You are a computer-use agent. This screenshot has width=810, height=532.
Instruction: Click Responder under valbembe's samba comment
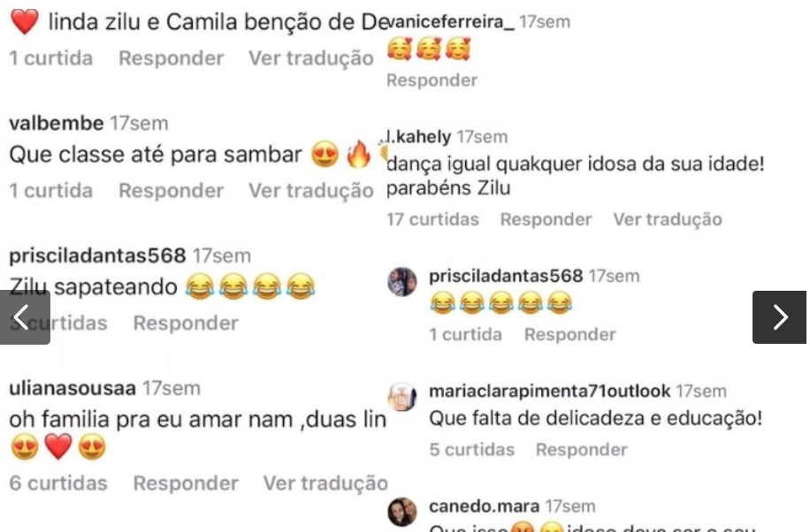tap(171, 191)
